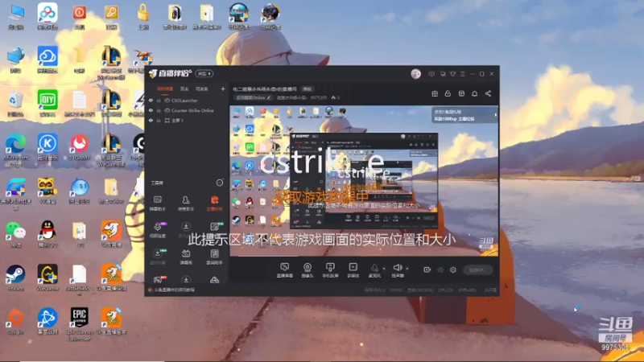Toggle the lock on the 全屏 1 source

pyautogui.click(x=159, y=121)
